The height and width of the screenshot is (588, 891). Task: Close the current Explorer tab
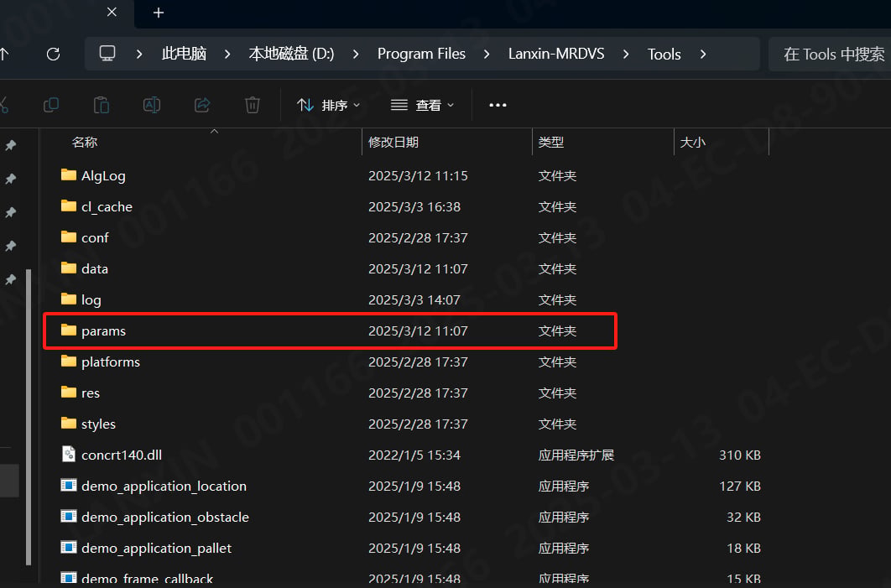point(112,12)
